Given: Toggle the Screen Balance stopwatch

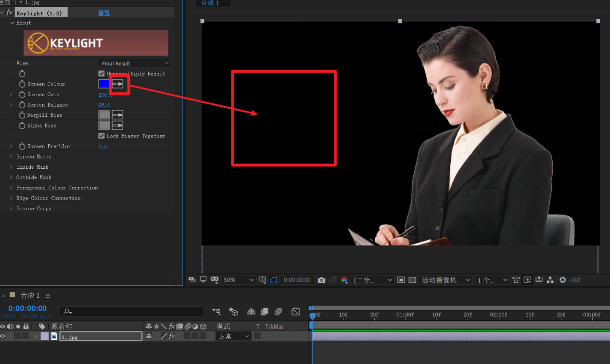Looking at the screenshot, I should [22, 105].
